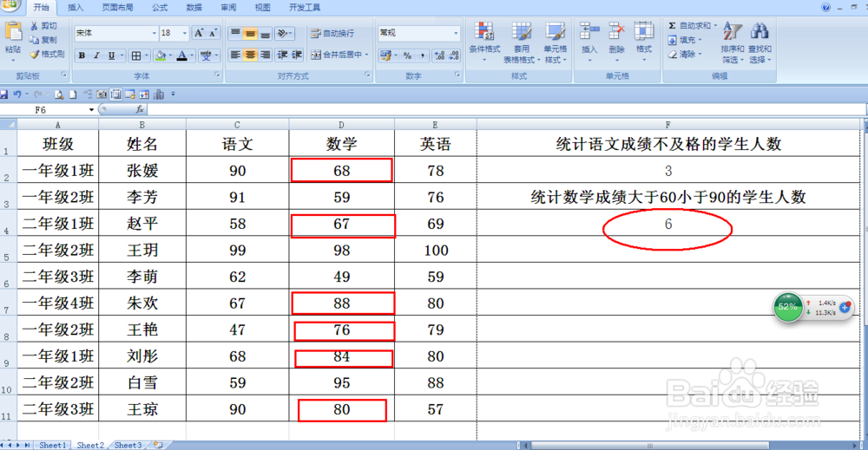Screen dimensions: 868x450
Task: Increase font size with large A icon
Action: click(199, 33)
